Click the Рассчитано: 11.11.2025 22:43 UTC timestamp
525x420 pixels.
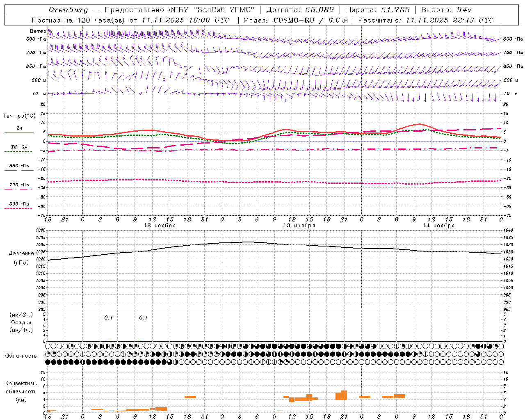click(x=426, y=20)
